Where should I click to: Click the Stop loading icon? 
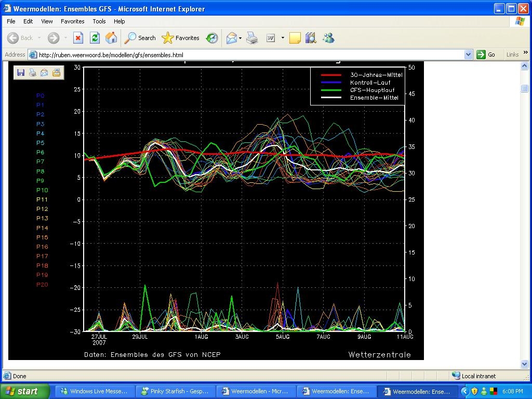point(78,38)
